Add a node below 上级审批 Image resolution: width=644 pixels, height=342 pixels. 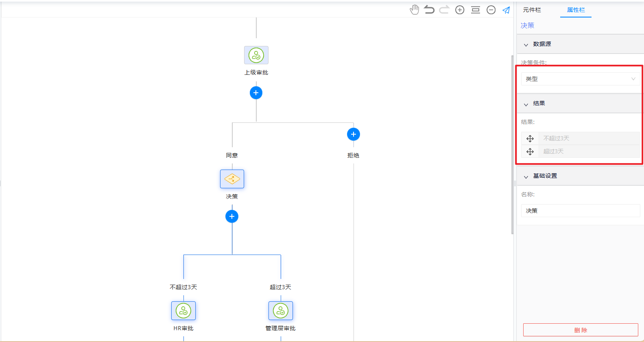(256, 93)
